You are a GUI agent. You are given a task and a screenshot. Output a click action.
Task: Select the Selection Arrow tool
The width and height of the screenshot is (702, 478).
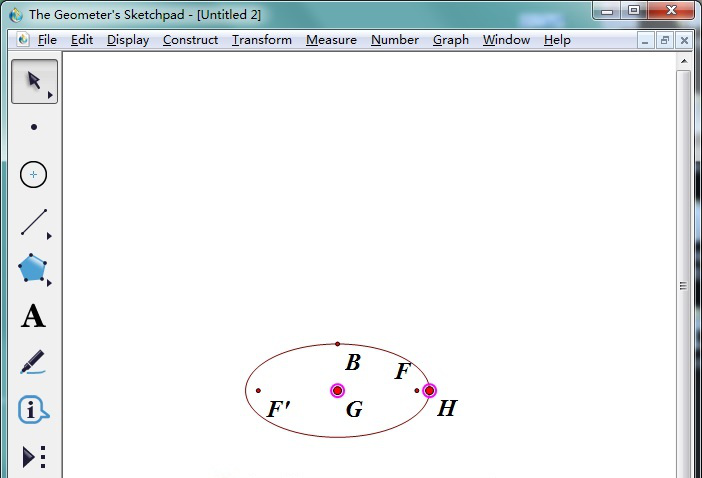coord(34,81)
